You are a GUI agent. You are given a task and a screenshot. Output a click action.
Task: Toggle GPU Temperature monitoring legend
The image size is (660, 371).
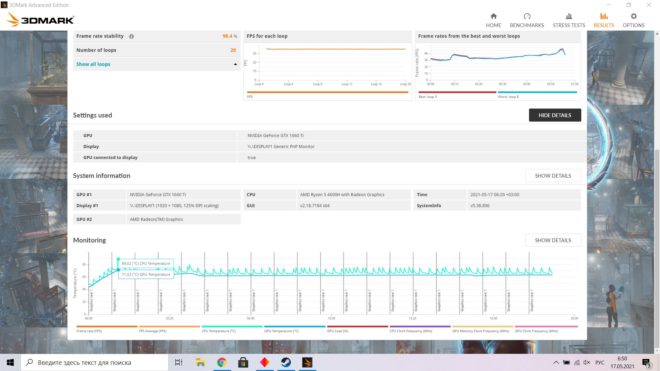[295, 328]
